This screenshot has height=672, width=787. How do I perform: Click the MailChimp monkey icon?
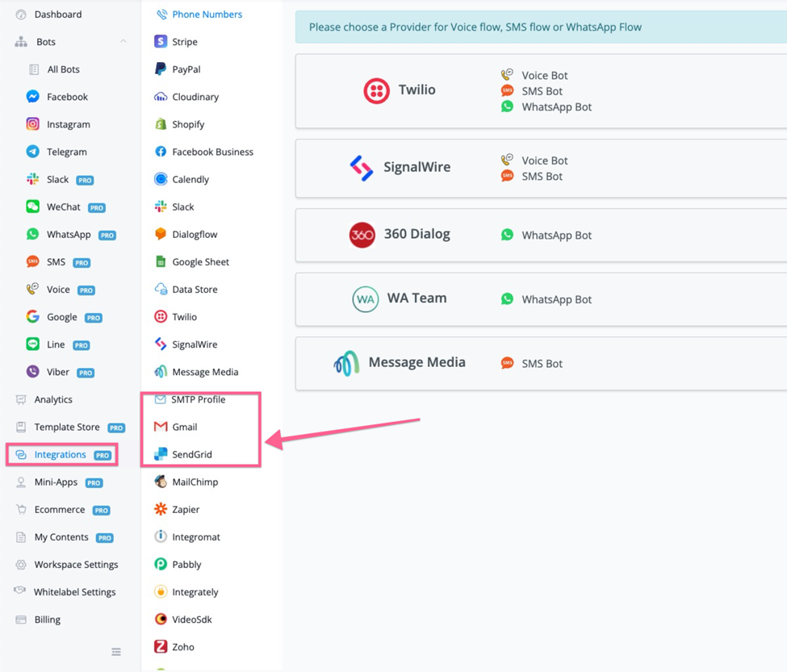[161, 482]
